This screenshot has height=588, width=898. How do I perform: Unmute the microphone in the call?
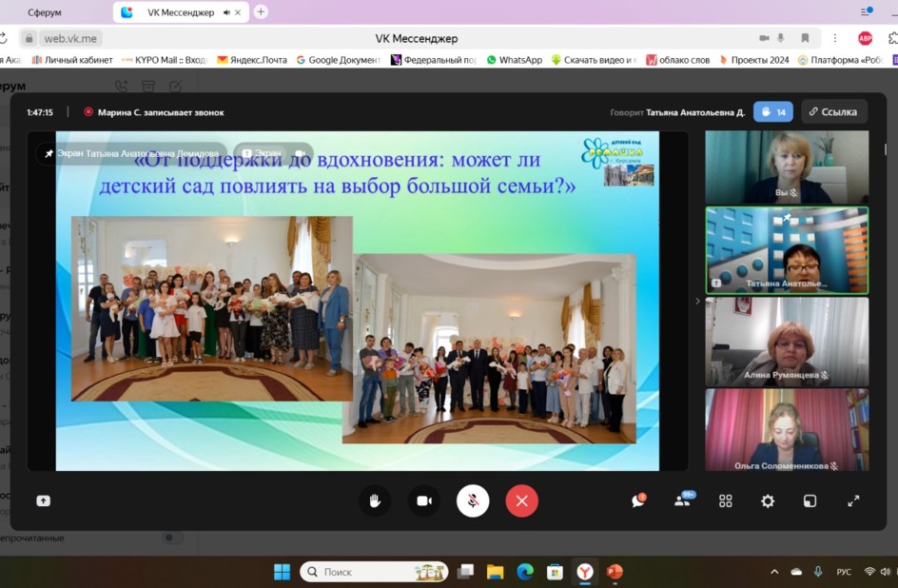click(473, 501)
